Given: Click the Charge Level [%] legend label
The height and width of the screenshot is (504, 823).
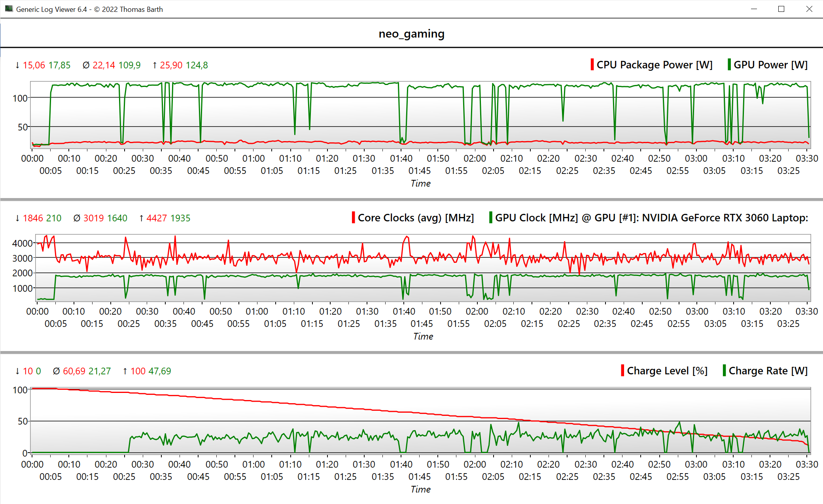Looking at the screenshot, I should (x=667, y=371).
